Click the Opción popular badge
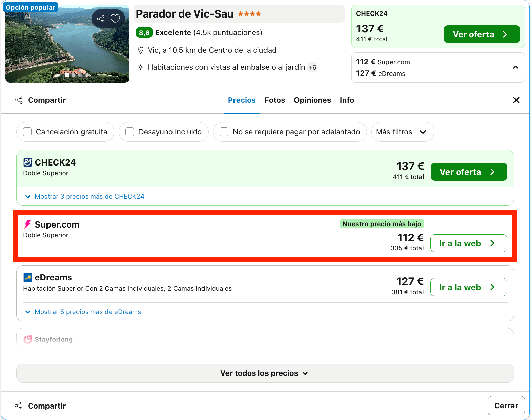 30,7
